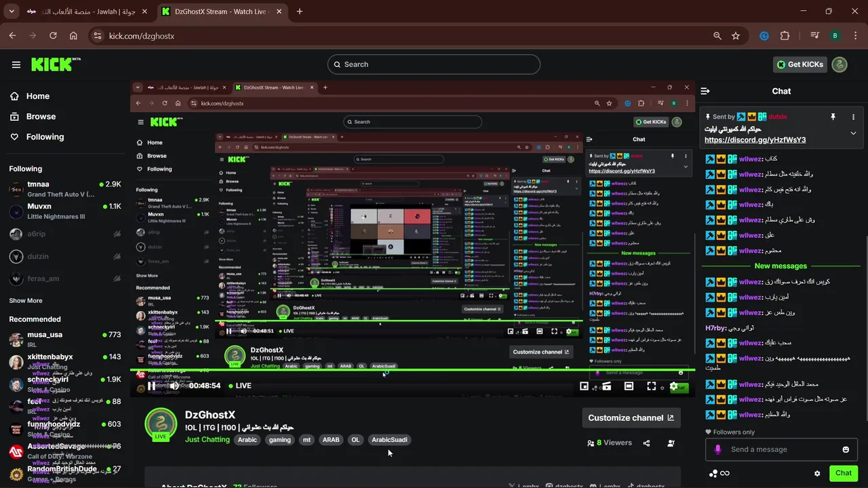868x488 pixels.
Task: Click the green Chat send button
Action: tap(844, 473)
